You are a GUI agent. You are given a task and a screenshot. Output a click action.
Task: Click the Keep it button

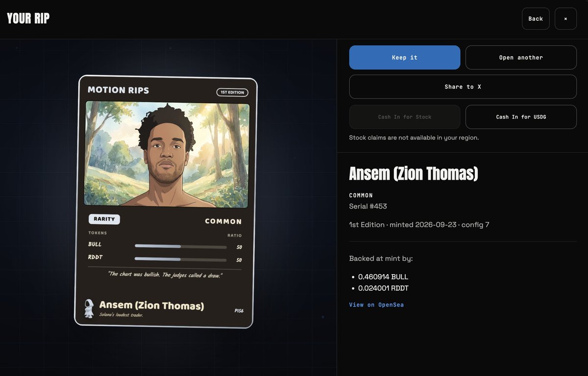click(405, 57)
